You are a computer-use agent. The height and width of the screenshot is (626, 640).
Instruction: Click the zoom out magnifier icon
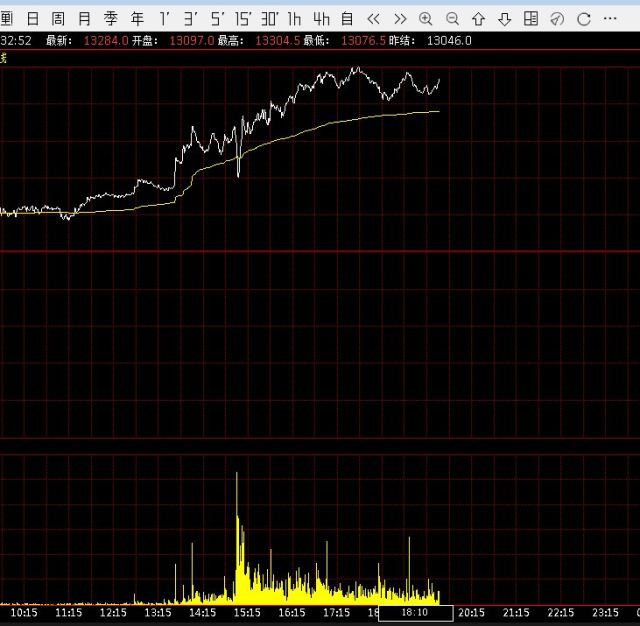[x=452, y=19]
